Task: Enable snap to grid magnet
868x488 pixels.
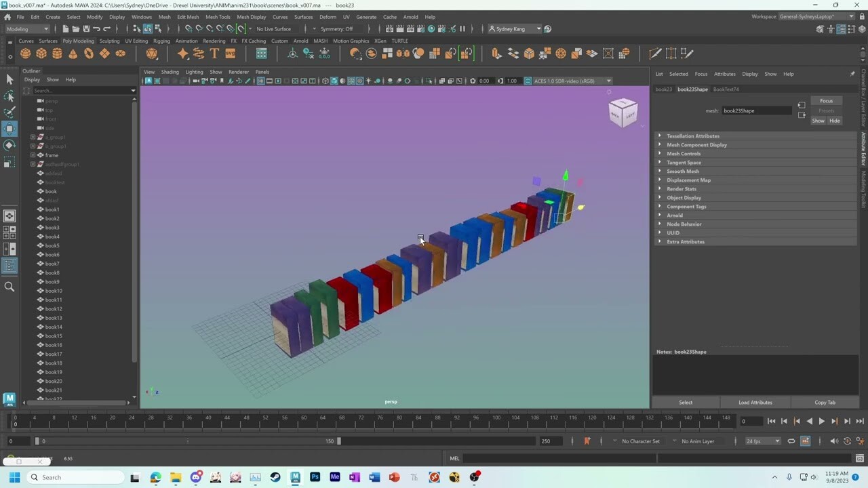Action: (x=188, y=29)
